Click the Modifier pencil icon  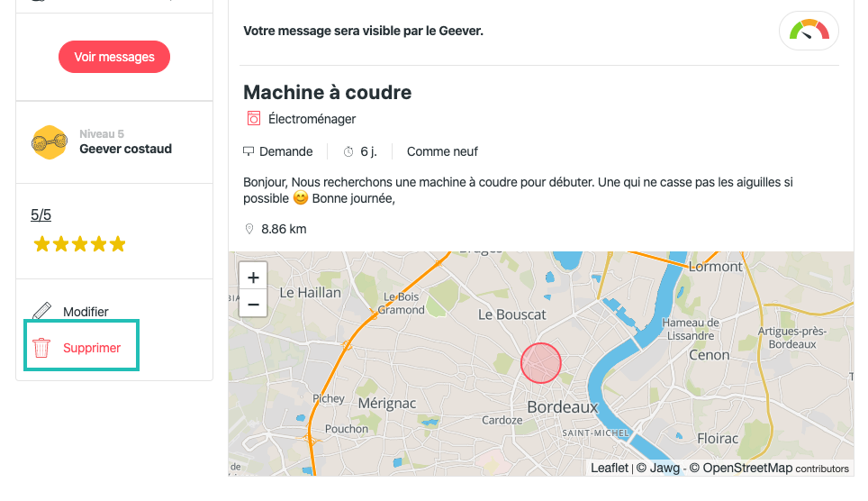(x=42, y=311)
